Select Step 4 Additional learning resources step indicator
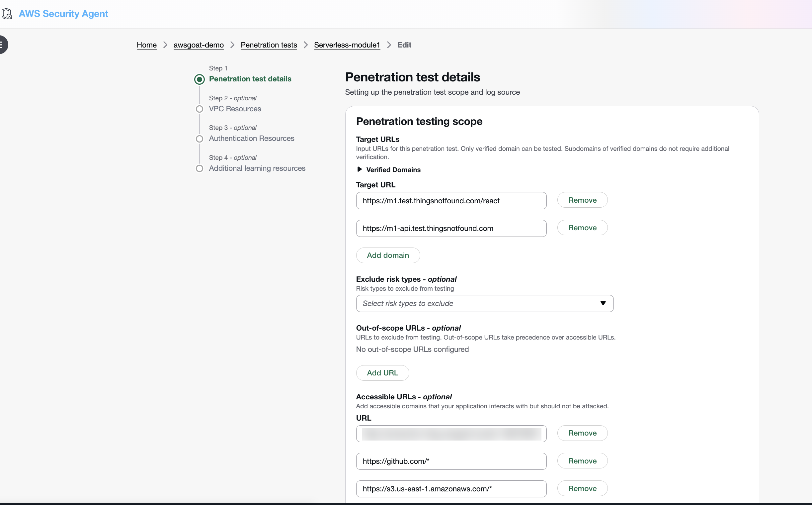The image size is (812, 505). coord(199,168)
